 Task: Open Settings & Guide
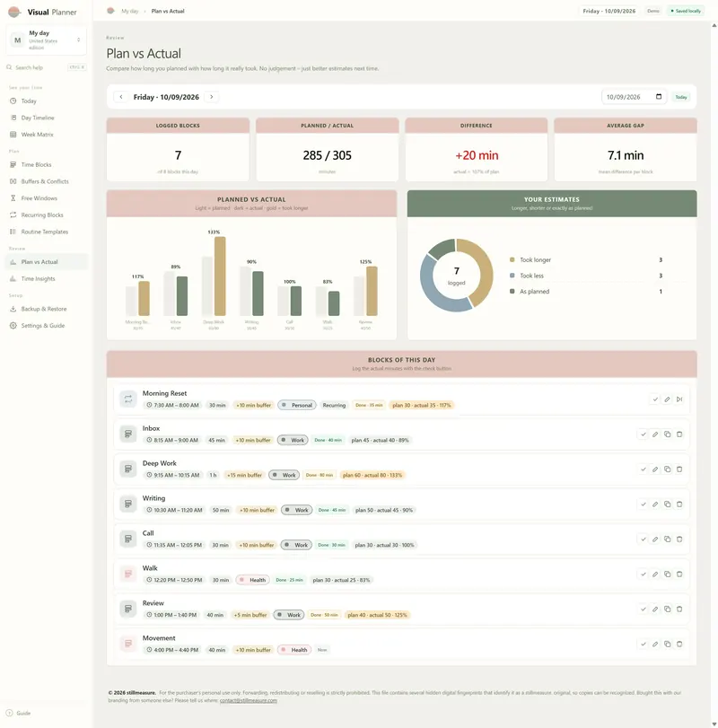46,326
